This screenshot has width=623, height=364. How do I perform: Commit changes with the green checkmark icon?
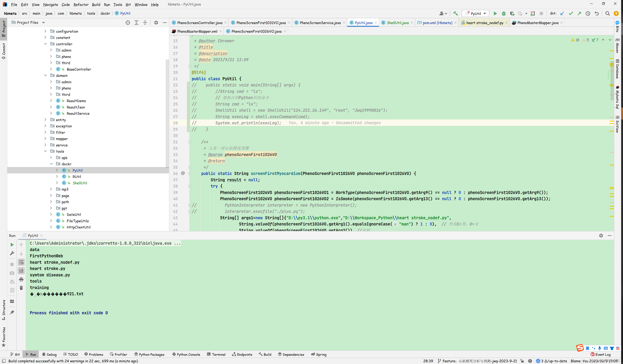tap(571, 14)
